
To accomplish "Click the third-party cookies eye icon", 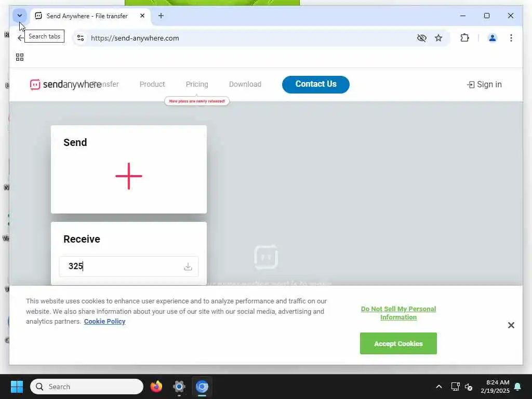I will pos(421,38).
